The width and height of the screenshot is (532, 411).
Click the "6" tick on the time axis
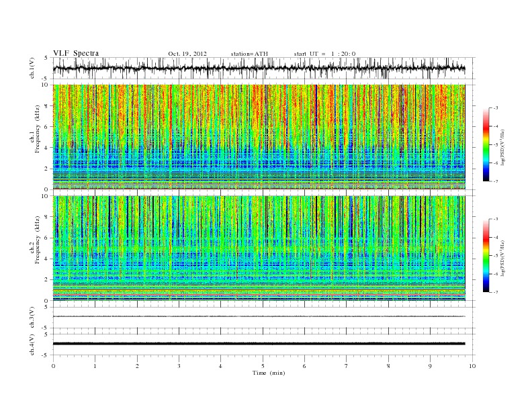[304, 366]
